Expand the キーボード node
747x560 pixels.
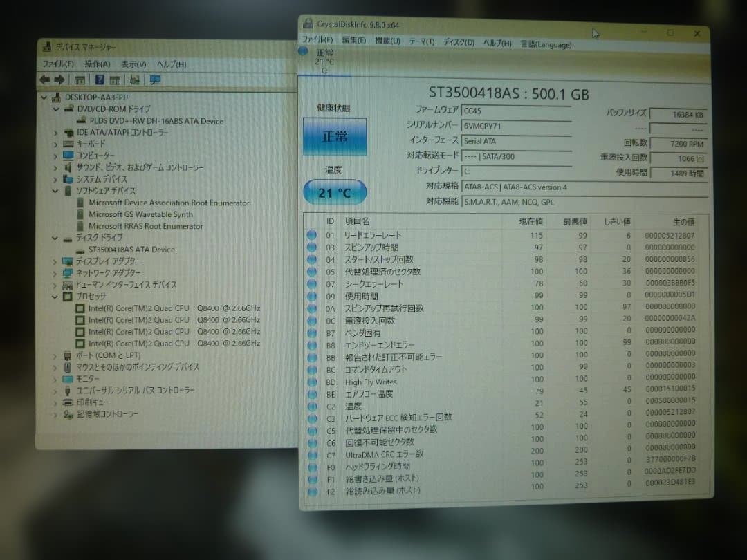click(x=56, y=144)
